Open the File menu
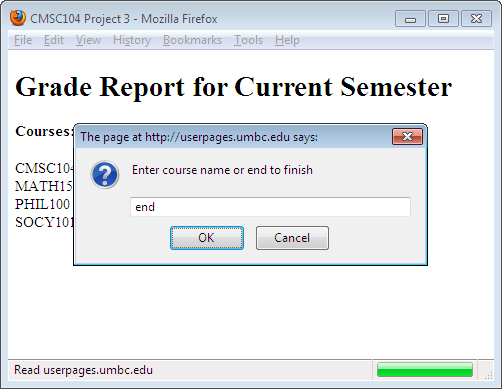 23,40
